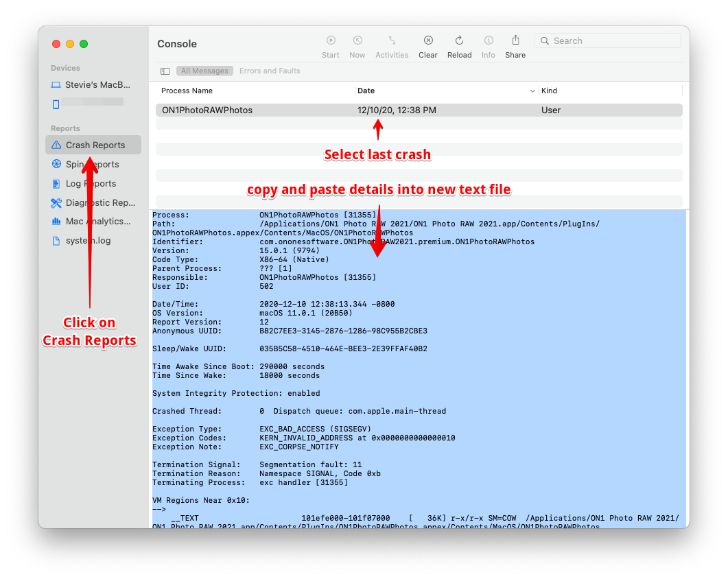Clear the console with Clear icon

tap(428, 41)
